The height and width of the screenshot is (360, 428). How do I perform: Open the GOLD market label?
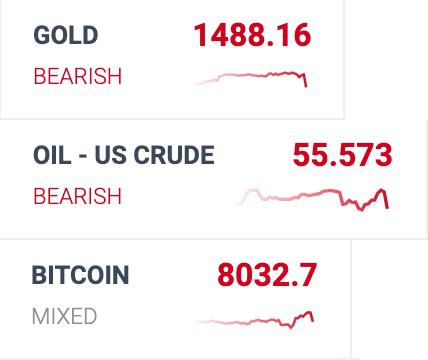click(x=66, y=35)
